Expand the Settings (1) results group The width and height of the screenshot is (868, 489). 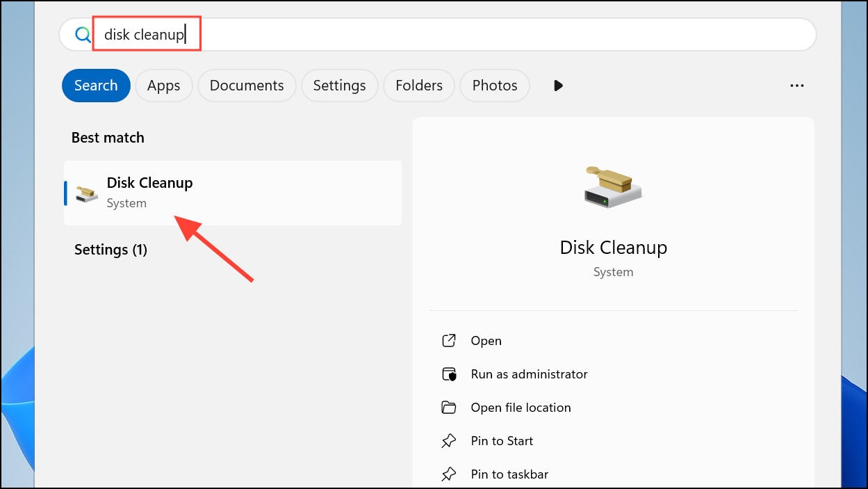(x=110, y=250)
